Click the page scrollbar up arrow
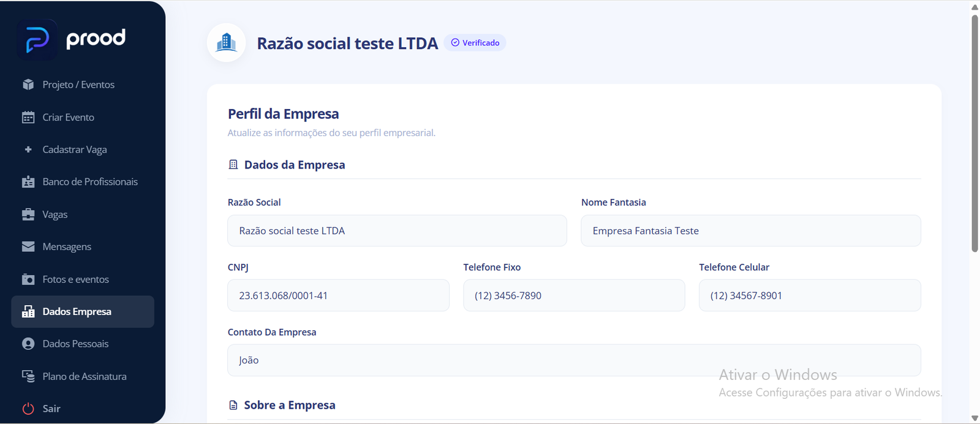The width and height of the screenshot is (980, 424). [974, 7]
